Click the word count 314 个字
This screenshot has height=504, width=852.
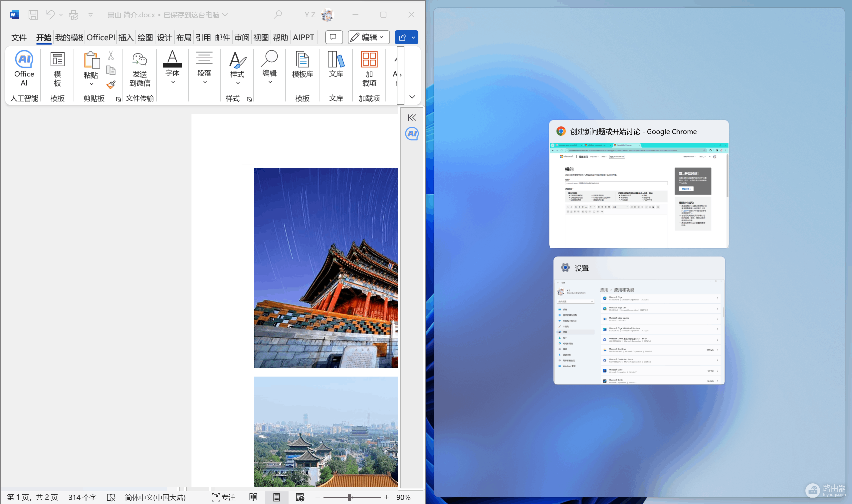pos(83,497)
